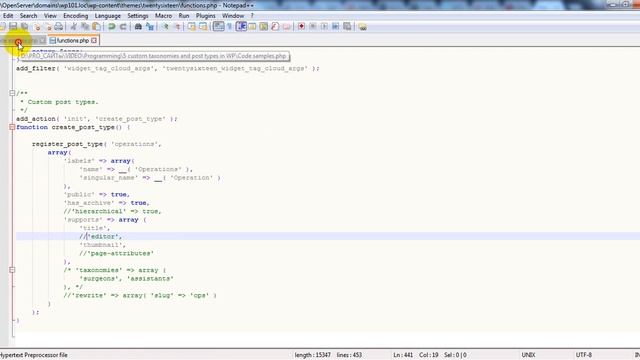Open the Settings menu
Viewport: 640px width, 360px height.
point(138,16)
